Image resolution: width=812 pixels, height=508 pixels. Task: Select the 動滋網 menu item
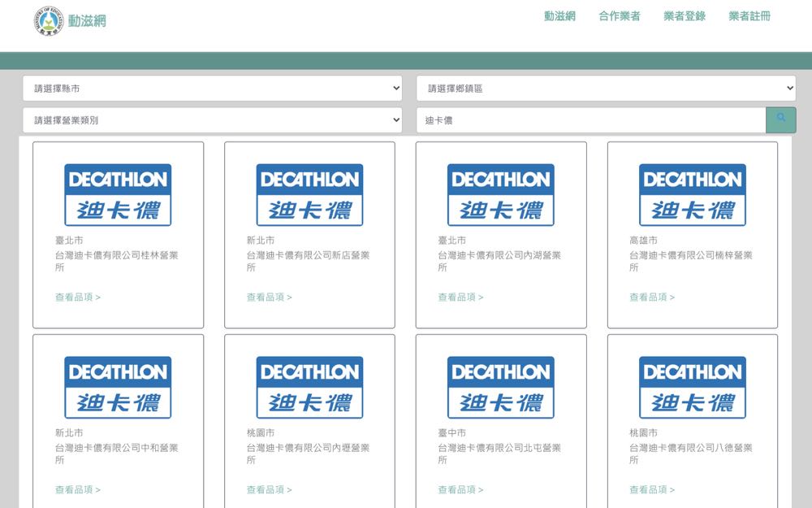[559, 16]
